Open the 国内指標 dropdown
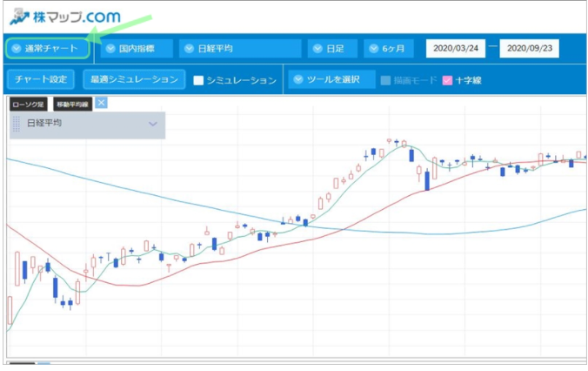Viewport: 588px width, 371px height. coord(137,49)
